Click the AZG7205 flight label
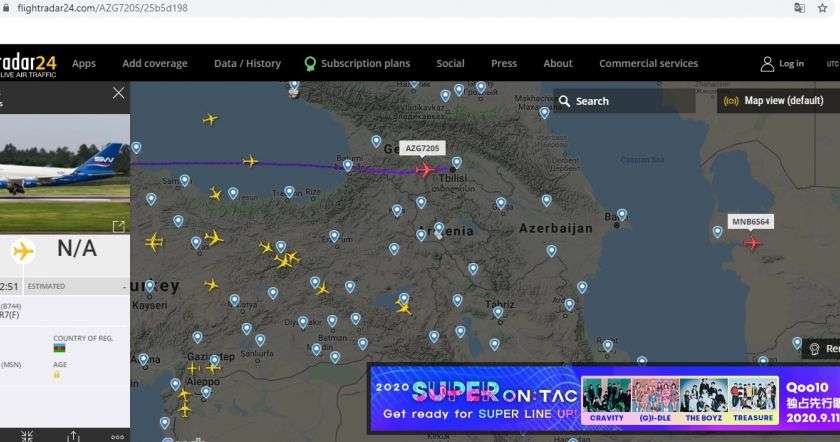The image size is (840, 442). point(422,148)
